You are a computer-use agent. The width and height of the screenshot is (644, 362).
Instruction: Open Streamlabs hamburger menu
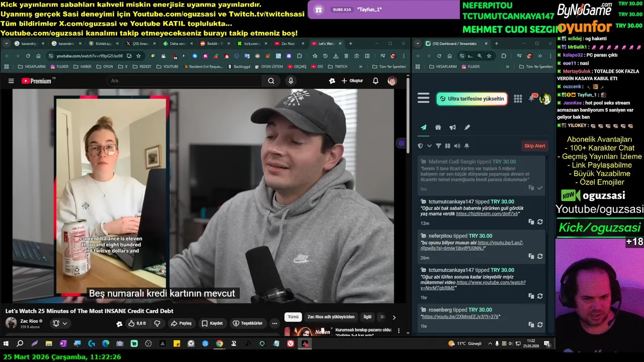424,98
